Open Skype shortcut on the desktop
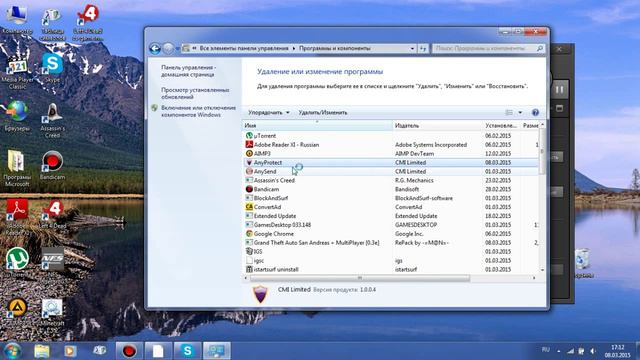This screenshot has width=640, height=360. click(x=52, y=67)
